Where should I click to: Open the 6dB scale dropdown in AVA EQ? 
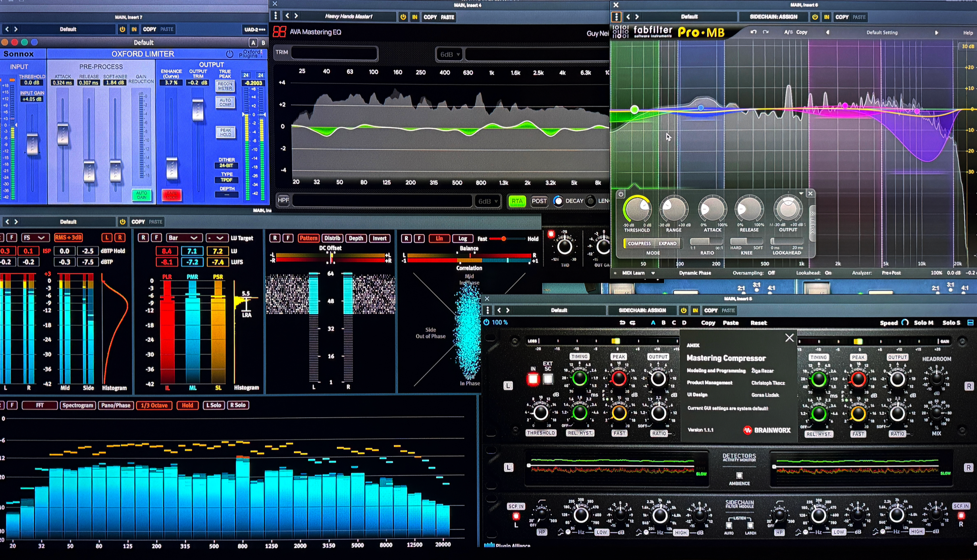pos(449,54)
